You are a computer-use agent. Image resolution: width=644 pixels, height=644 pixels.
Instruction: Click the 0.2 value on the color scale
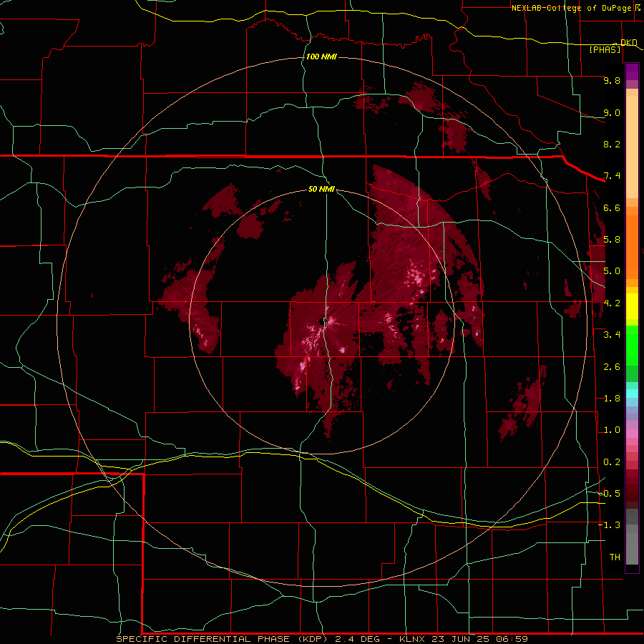pos(612,462)
